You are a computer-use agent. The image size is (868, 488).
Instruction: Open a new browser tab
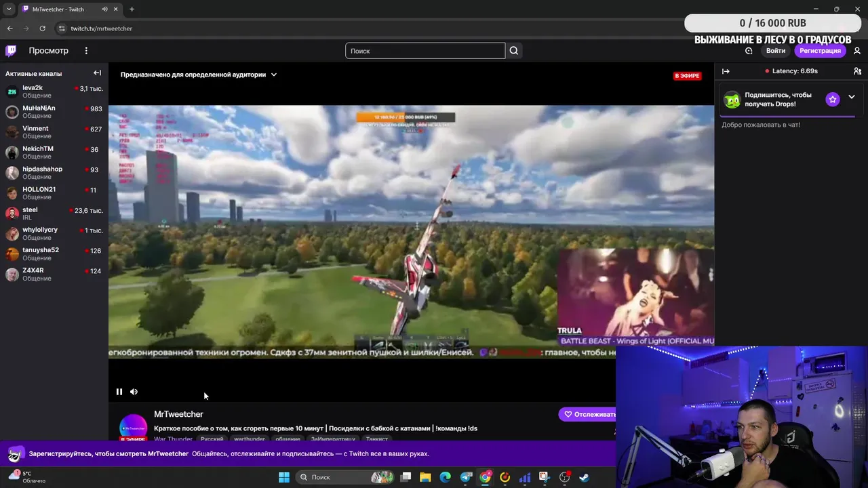(x=132, y=9)
